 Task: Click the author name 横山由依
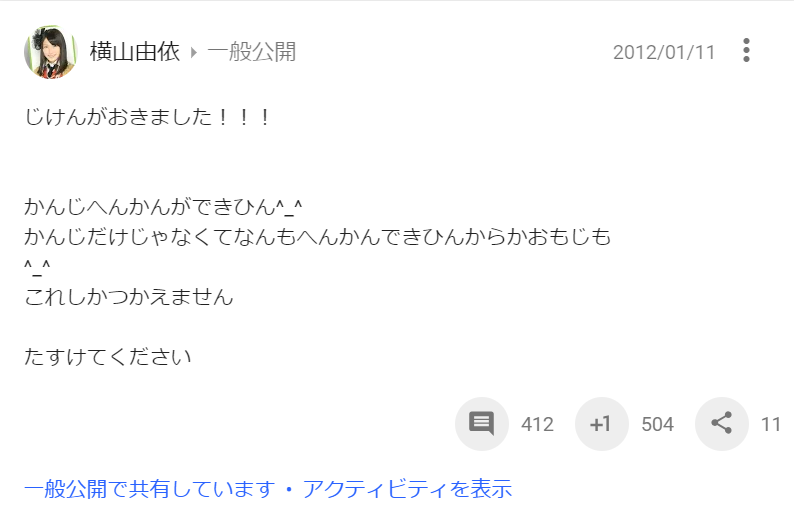coord(135,52)
